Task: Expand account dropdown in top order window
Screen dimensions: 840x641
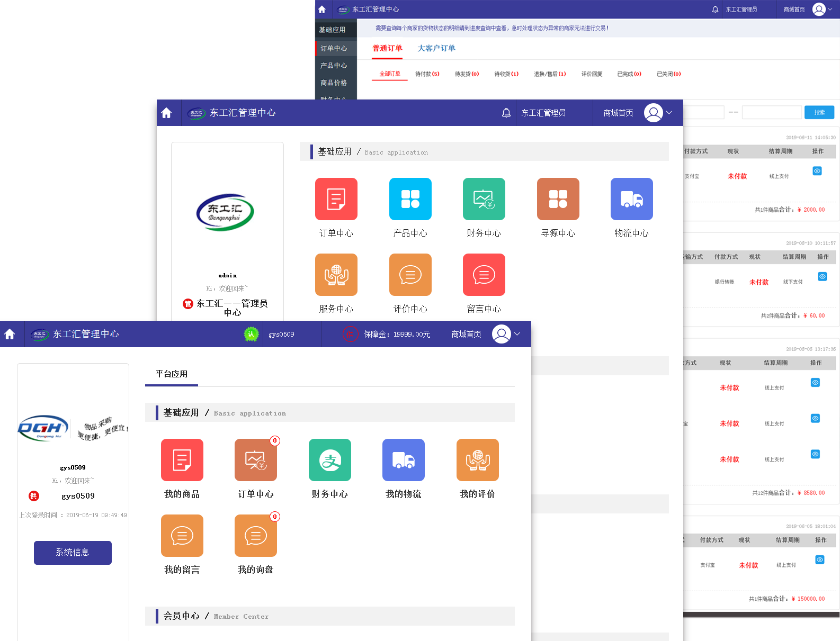Action: (822, 10)
